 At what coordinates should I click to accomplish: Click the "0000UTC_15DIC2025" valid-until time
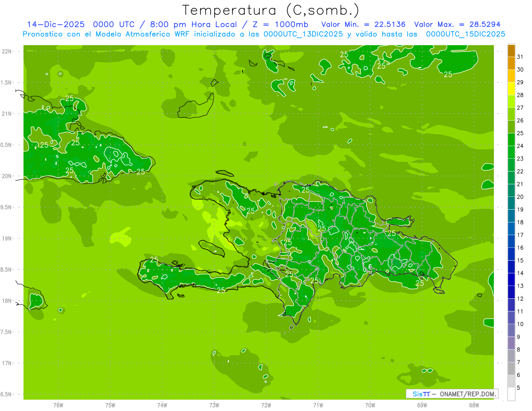[x=466, y=34]
